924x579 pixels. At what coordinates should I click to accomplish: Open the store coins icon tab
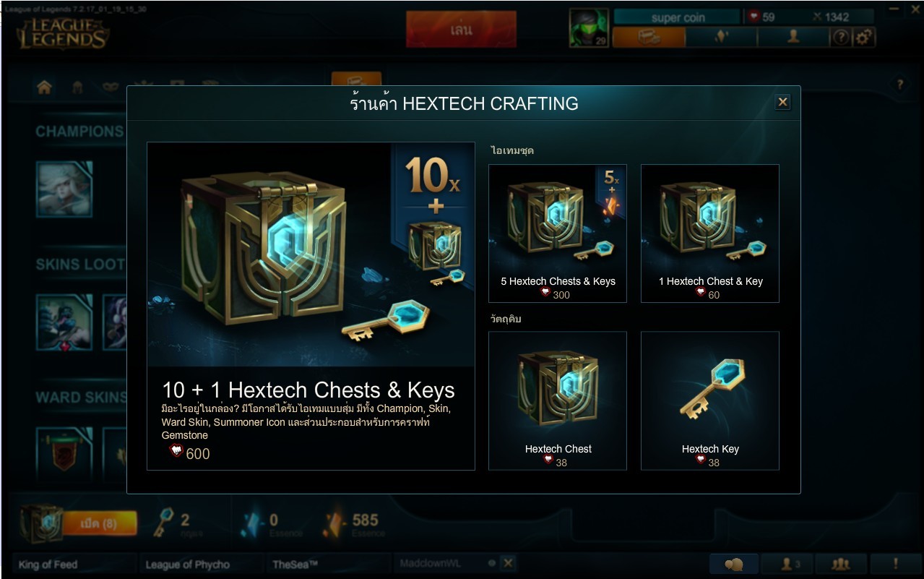pos(649,38)
